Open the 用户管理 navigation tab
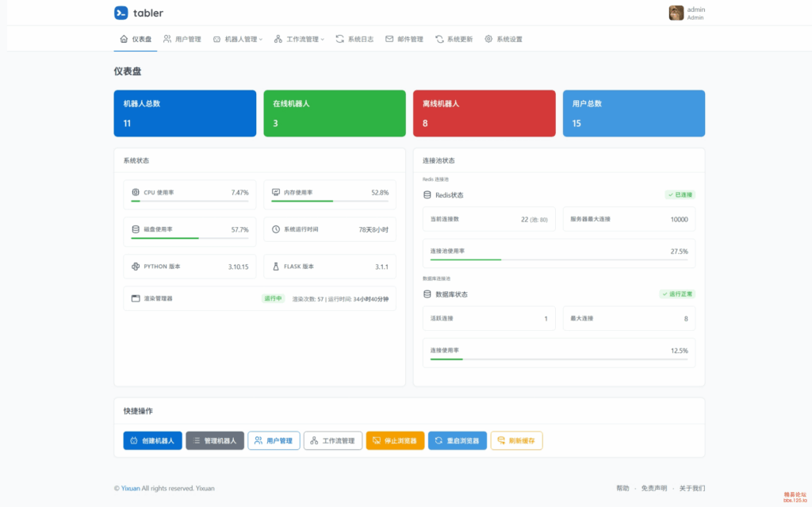This screenshot has height=507, width=812. 182,39
